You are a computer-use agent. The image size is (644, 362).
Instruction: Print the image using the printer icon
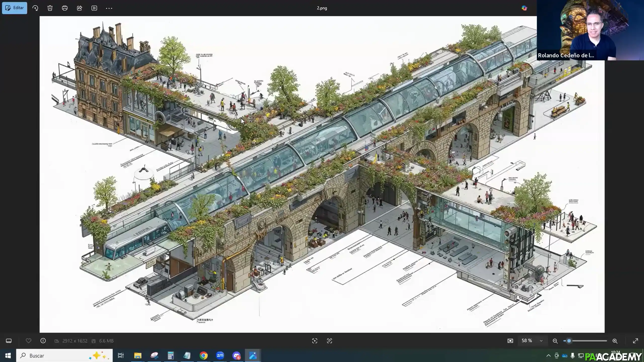click(x=65, y=8)
